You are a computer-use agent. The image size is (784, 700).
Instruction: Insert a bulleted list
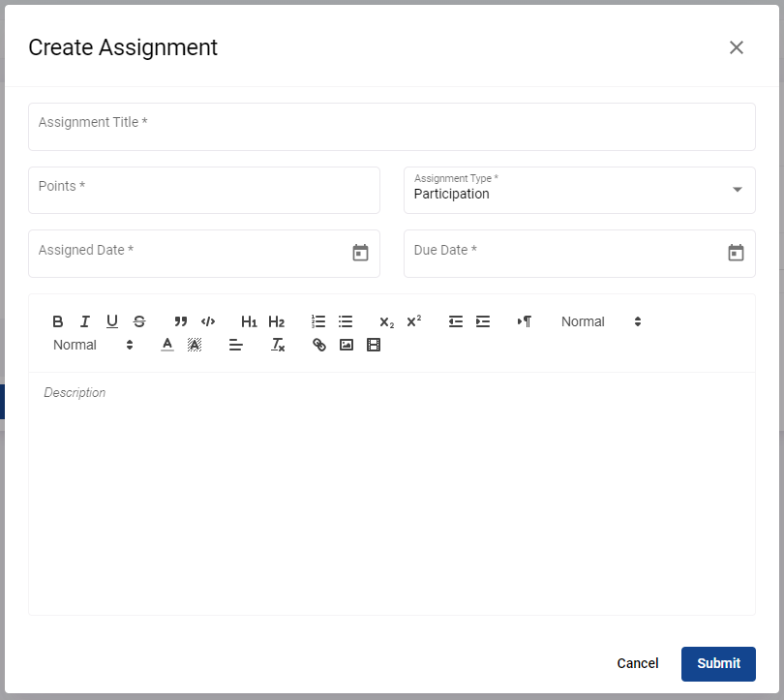click(346, 321)
